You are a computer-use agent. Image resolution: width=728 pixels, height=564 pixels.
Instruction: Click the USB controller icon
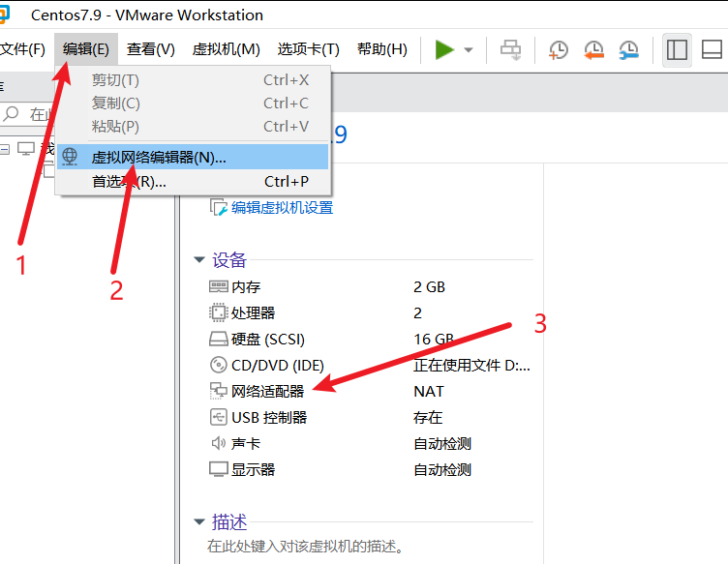pyautogui.click(x=218, y=417)
